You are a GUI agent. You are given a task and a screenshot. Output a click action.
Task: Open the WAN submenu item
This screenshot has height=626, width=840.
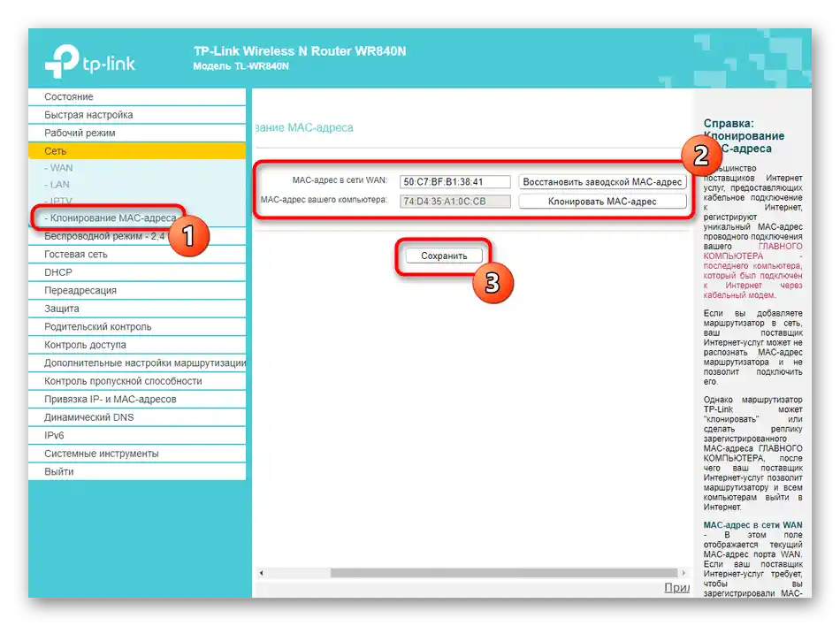58,168
